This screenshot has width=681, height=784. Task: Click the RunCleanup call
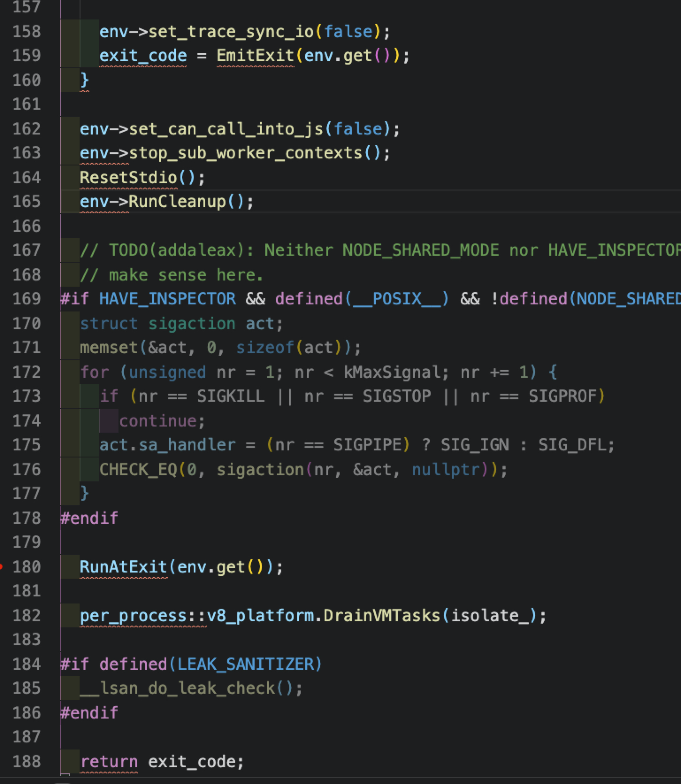(177, 202)
